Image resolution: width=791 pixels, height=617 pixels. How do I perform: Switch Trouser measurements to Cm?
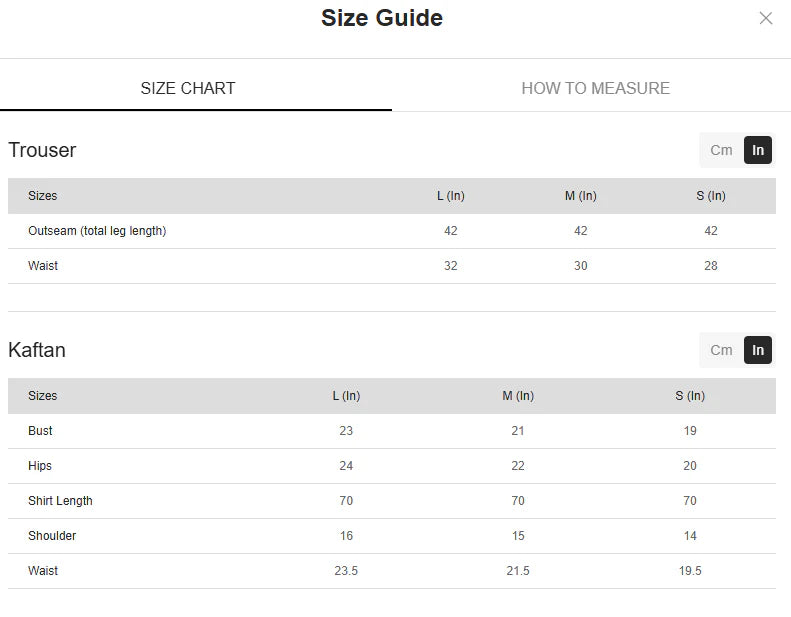[721, 150]
